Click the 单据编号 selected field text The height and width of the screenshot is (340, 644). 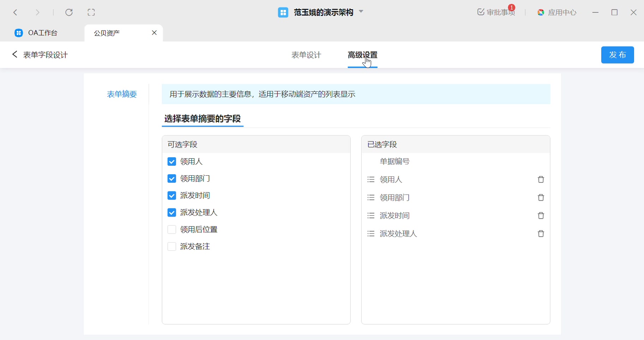point(394,162)
